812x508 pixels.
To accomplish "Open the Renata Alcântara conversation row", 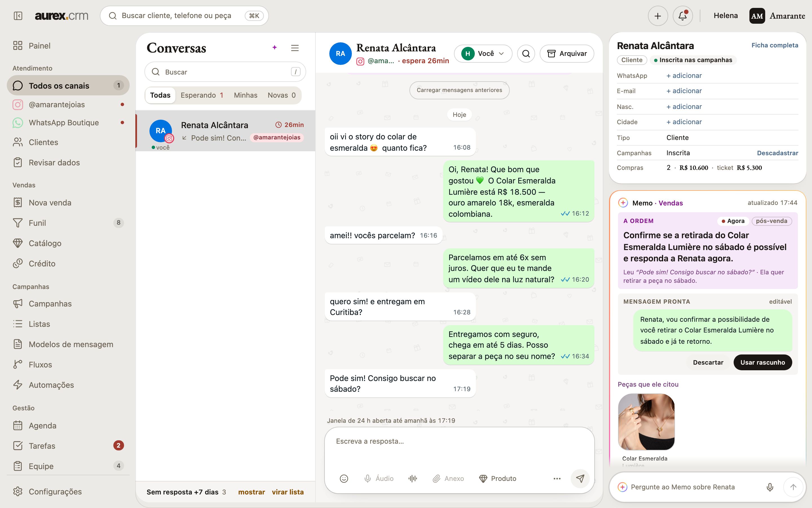I will pos(226,131).
